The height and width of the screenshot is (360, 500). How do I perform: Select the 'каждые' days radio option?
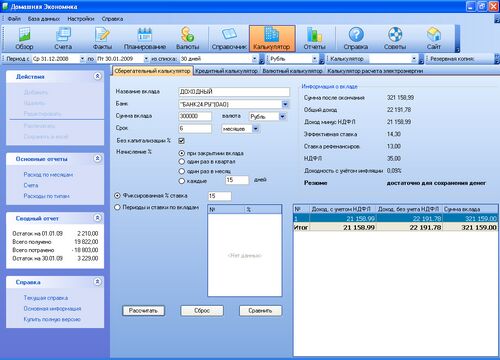point(182,181)
